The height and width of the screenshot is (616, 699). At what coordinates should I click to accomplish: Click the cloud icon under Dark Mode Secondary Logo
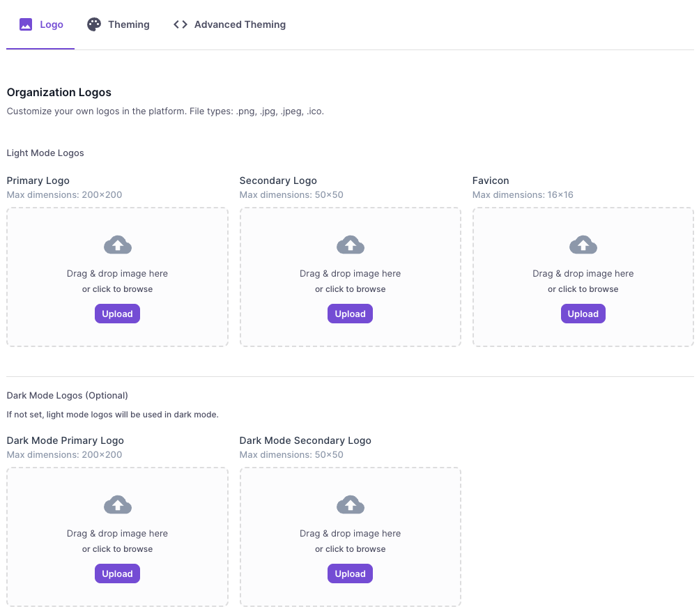(x=350, y=505)
